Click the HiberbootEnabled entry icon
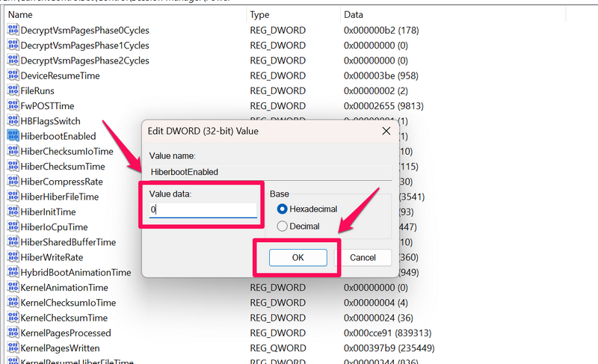598x364 pixels. tap(13, 136)
